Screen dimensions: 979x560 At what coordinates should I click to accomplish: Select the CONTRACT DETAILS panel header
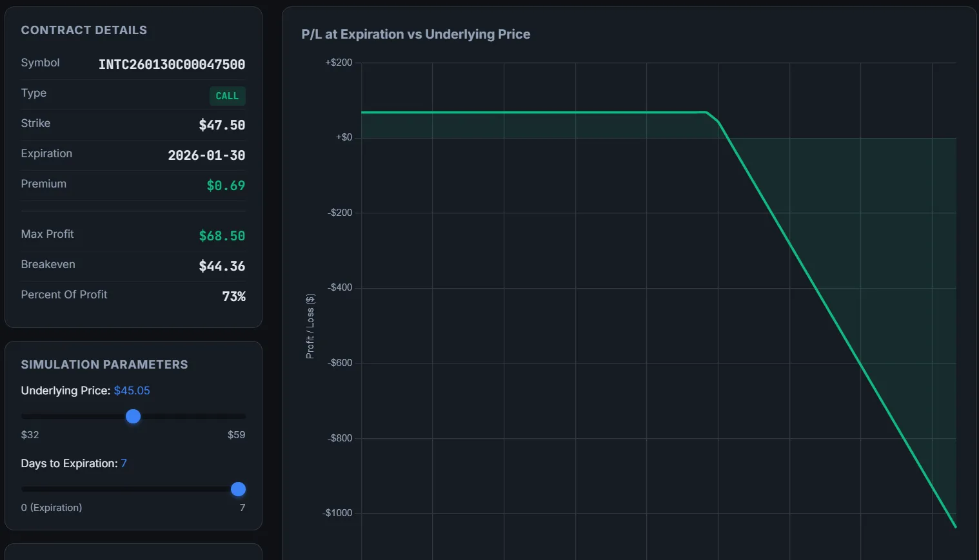coord(84,30)
